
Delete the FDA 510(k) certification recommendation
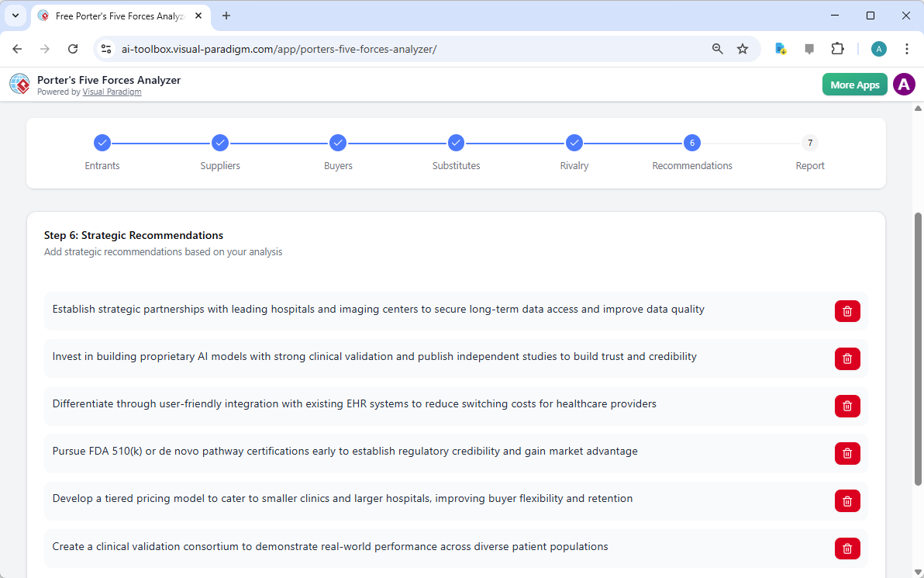pyautogui.click(x=847, y=453)
